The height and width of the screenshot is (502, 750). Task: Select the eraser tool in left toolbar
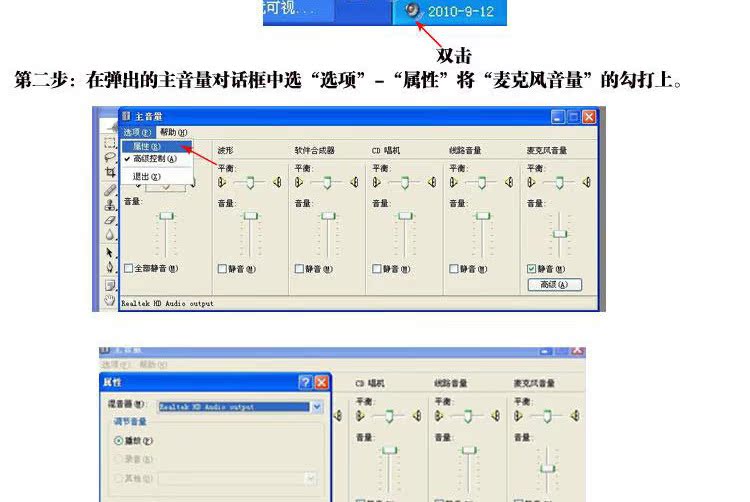110,218
